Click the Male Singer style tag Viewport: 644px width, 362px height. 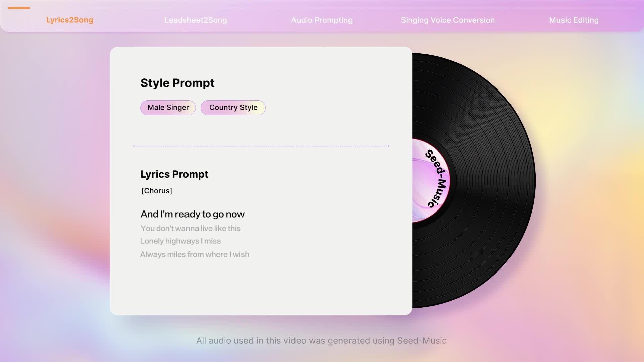[168, 108]
